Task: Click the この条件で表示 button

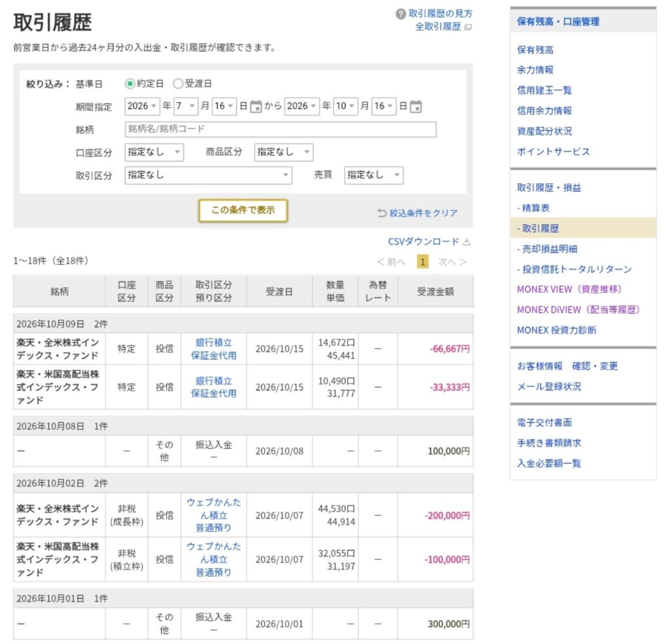Action: (243, 211)
